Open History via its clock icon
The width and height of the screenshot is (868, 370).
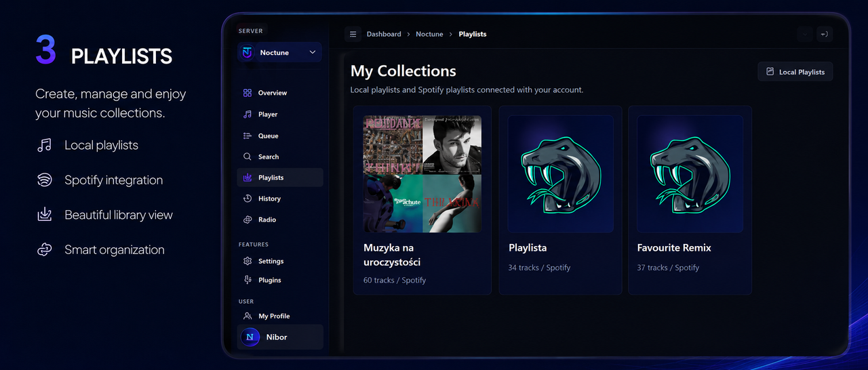click(x=248, y=199)
